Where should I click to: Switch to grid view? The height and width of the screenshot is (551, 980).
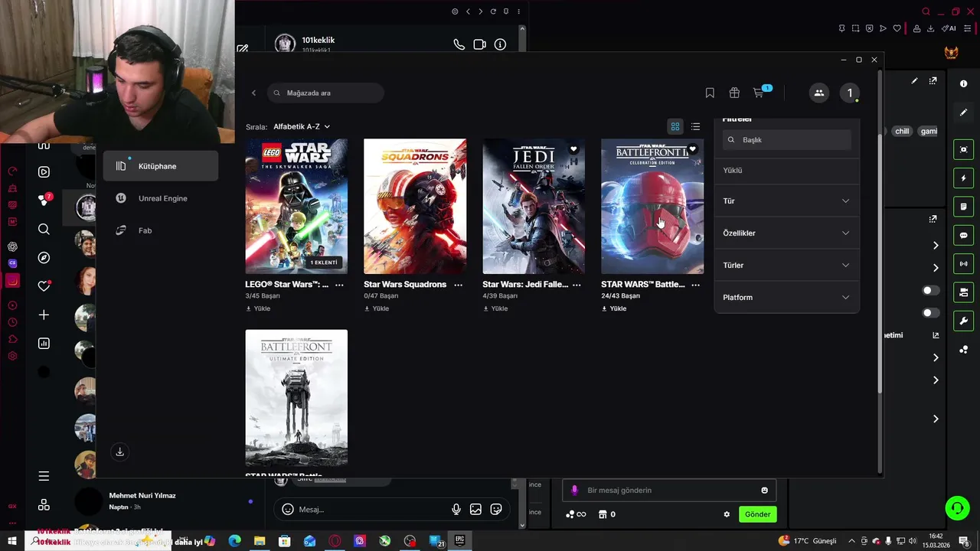tap(675, 126)
